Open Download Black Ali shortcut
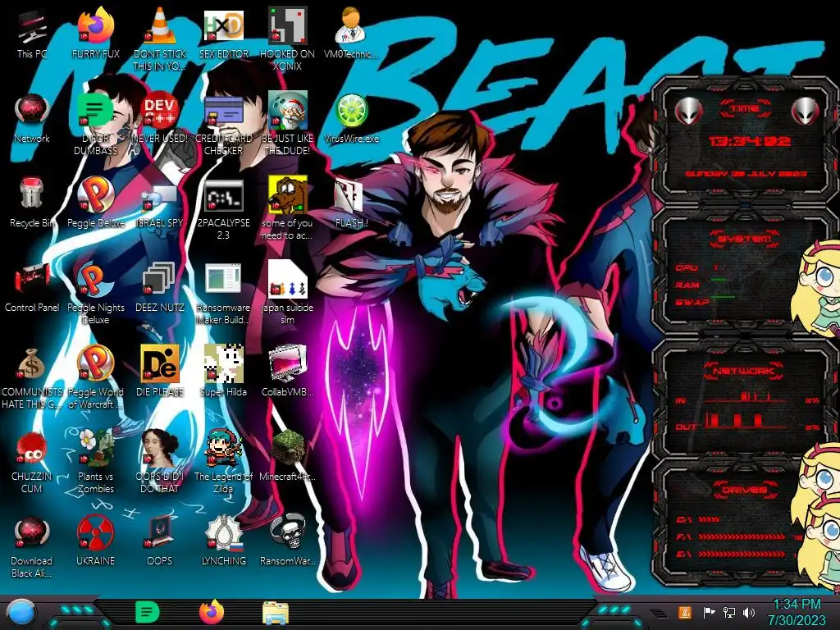 [x=32, y=533]
